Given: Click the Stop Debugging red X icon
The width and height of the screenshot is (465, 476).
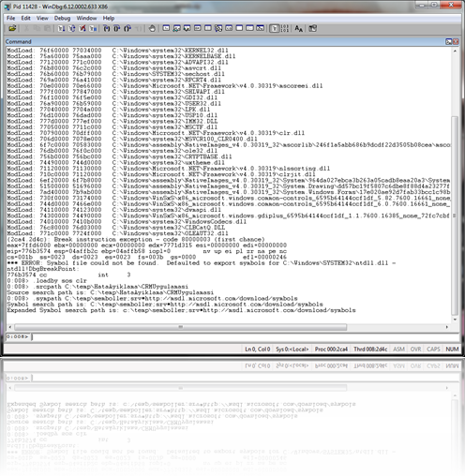Looking at the screenshot, I should pyautogui.click(x=82, y=29).
